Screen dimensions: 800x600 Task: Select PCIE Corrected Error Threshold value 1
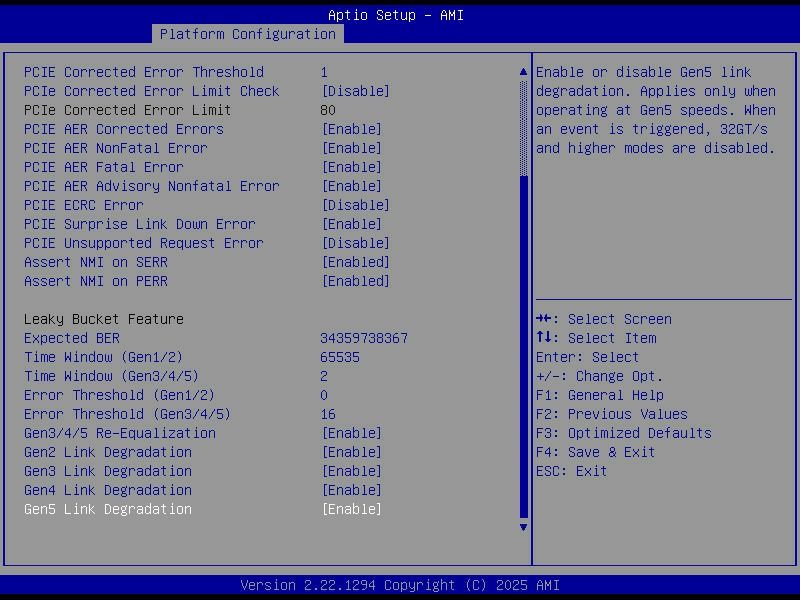pyautogui.click(x=324, y=72)
